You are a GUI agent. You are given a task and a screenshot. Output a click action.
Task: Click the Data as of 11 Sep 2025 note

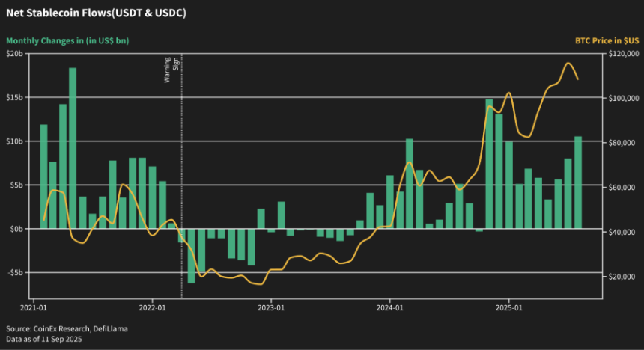pyautogui.click(x=44, y=340)
